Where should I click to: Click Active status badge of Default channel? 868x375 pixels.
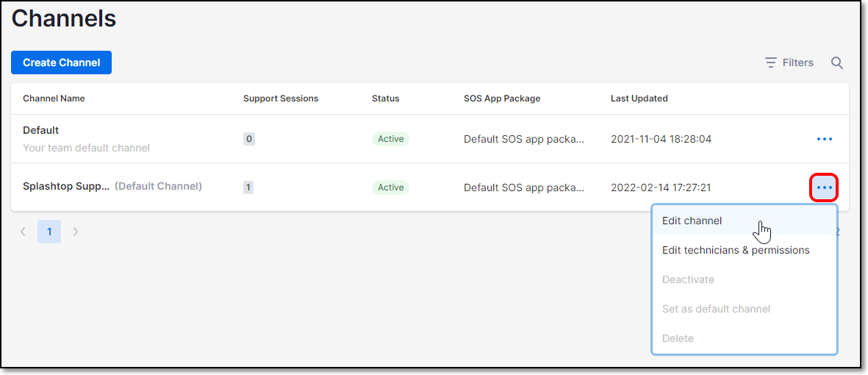(390, 139)
